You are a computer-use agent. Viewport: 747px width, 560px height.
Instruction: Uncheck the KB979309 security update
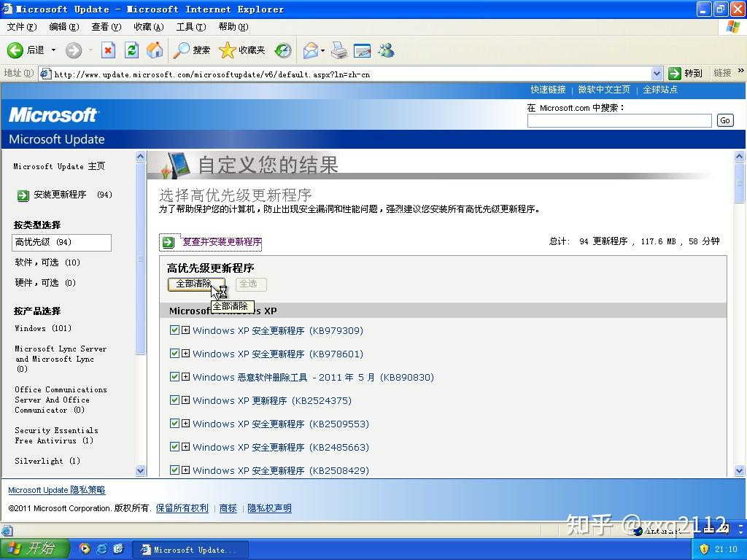pos(175,330)
